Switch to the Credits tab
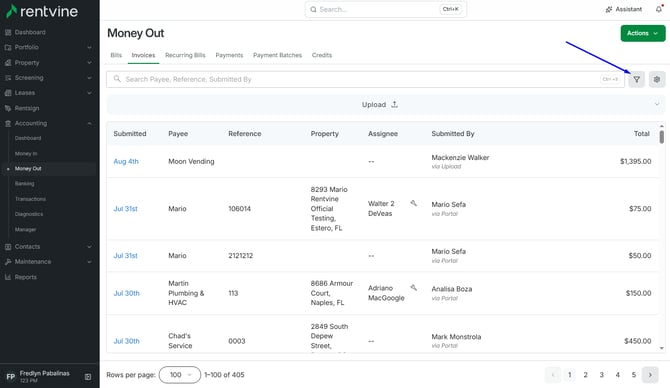Viewport: 670px width, 388px height. 322,55
